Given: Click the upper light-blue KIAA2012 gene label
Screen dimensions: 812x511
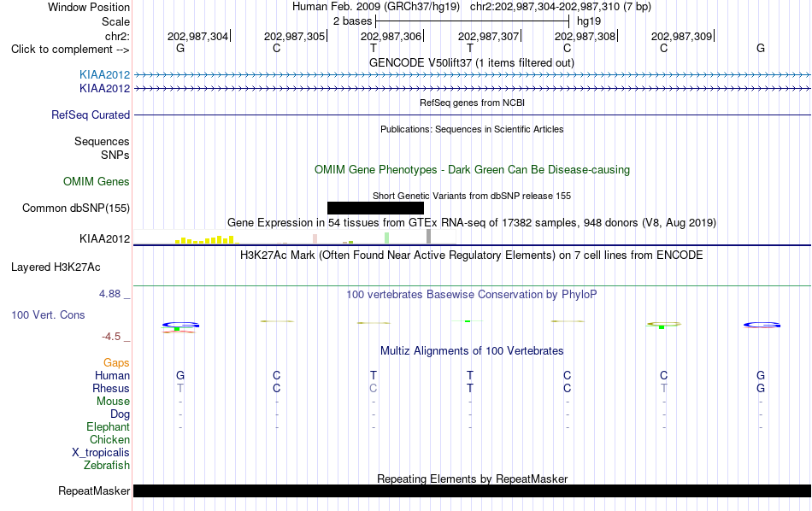Looking at the screenshot, I should coord(104,74).
